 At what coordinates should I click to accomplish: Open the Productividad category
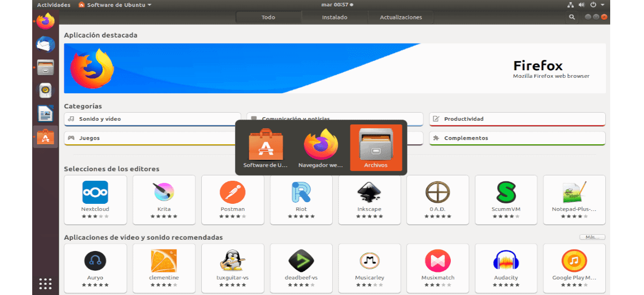coord(517,119)
